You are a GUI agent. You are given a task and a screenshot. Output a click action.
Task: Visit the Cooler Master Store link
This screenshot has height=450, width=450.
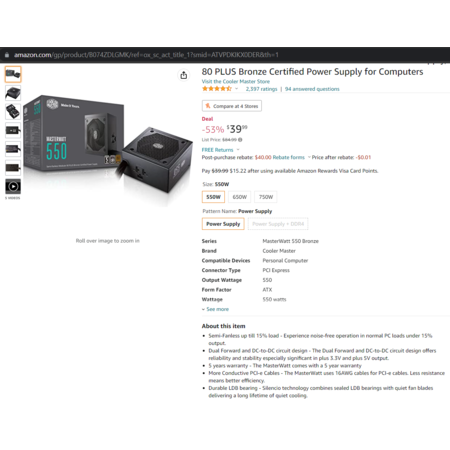pyautogui.click(x=236, y=81)
